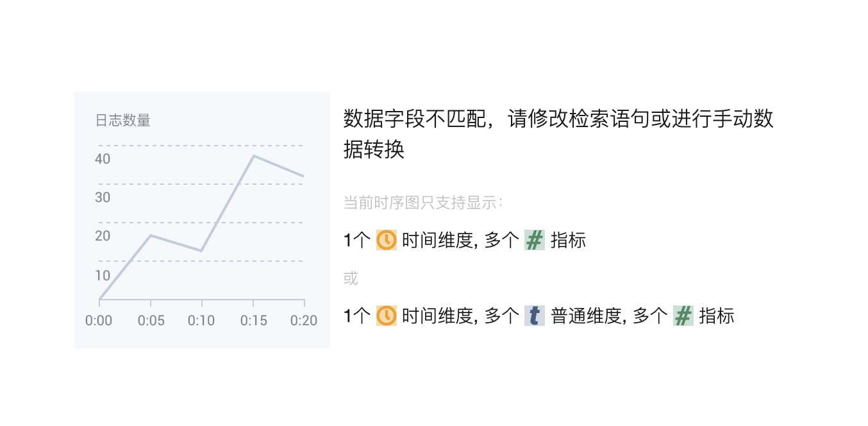868x426 pixels.
Task: Click the 0:10 label on the time axis
Action: (x=201, y=320)
